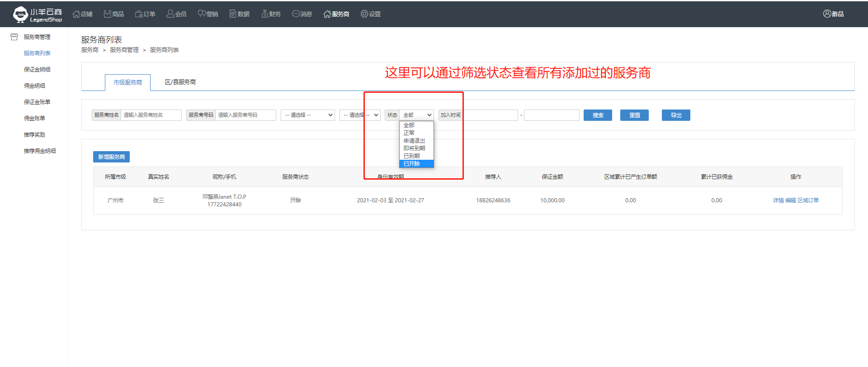Screen dimensions: 868x367
Task: Choose 已开除 option in status list
Action: (412, 164)
